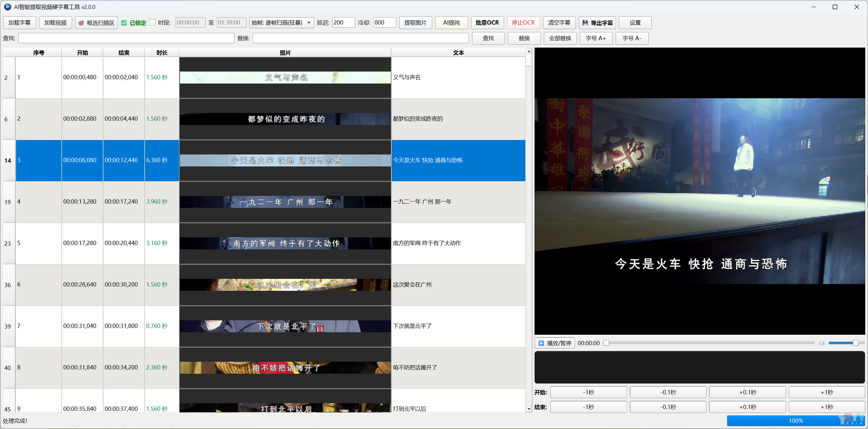Screen dimensions: 868x429
Task: Toggle the 已锁定 checkbox
Action: [124, 23]
